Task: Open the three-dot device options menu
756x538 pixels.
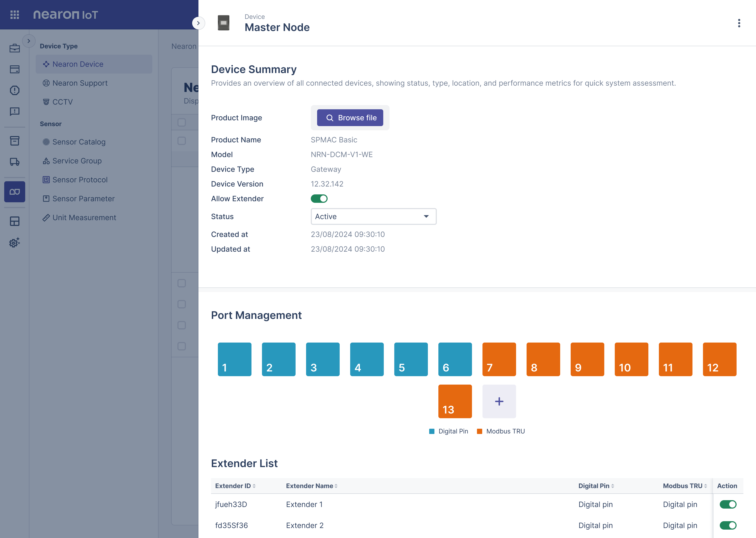Action: pyautogui.click(x=739, y=23)
